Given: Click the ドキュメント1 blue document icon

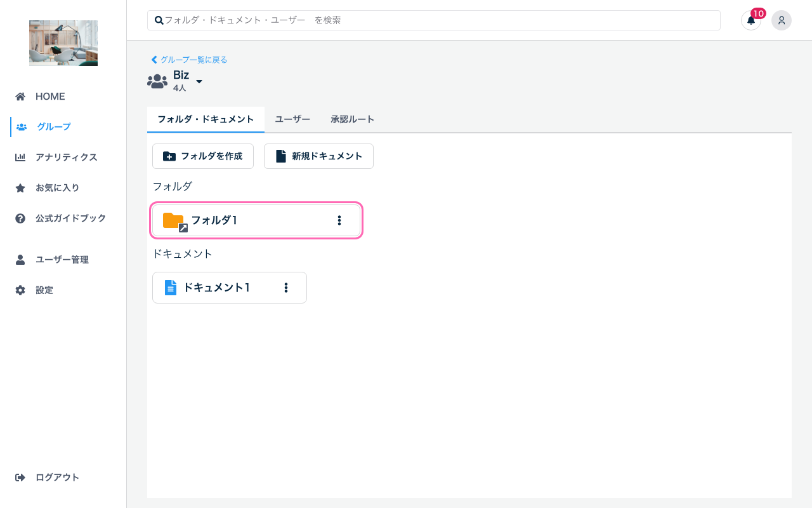Looking at the screenshot, I should pyautogui.click(x=171, y=287).
